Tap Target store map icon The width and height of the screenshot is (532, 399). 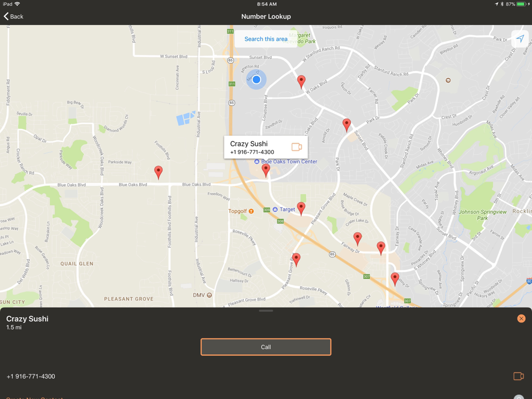[275, 209]
